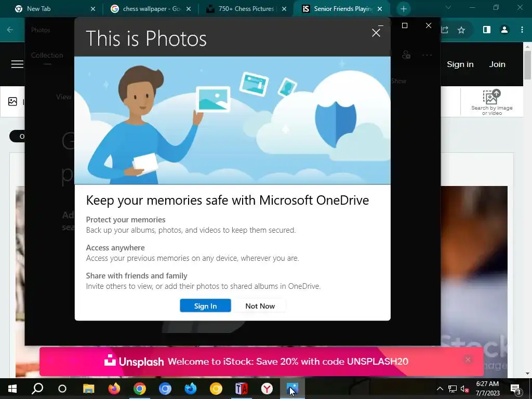Close the chess wallpaper tab
The height and width of the screenshot is (399, 532).
coord(189,9)
